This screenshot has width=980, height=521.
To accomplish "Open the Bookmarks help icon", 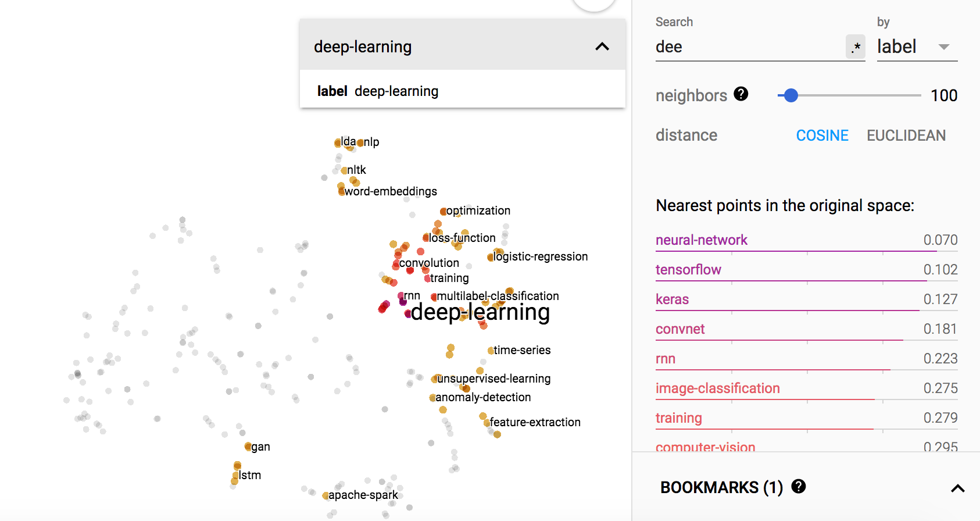I will (x=799, y=486).
